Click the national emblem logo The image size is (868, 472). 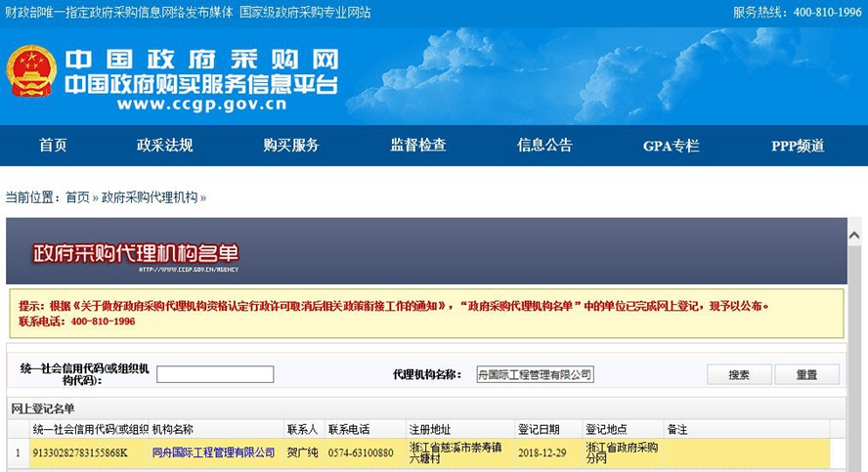(x=31, y=70)
